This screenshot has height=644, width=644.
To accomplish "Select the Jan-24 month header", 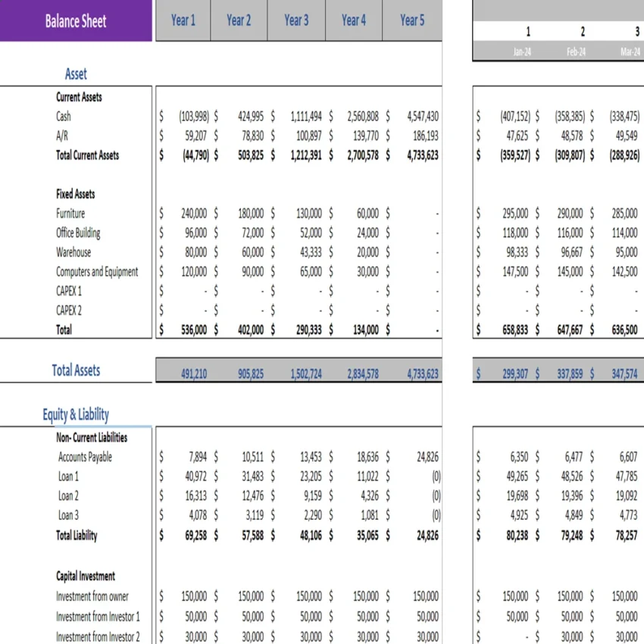I will [x=527, y=51].
